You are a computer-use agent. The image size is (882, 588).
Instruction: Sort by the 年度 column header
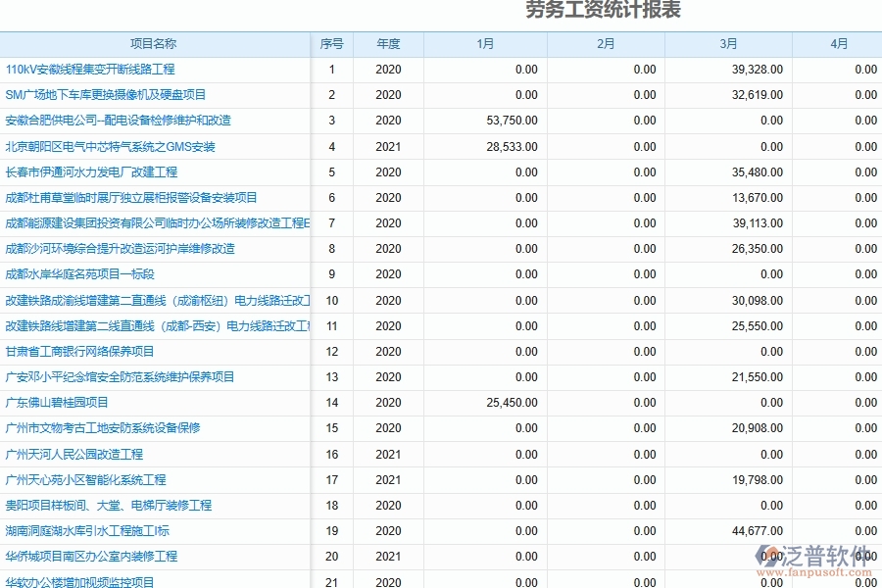pos(386,43)
